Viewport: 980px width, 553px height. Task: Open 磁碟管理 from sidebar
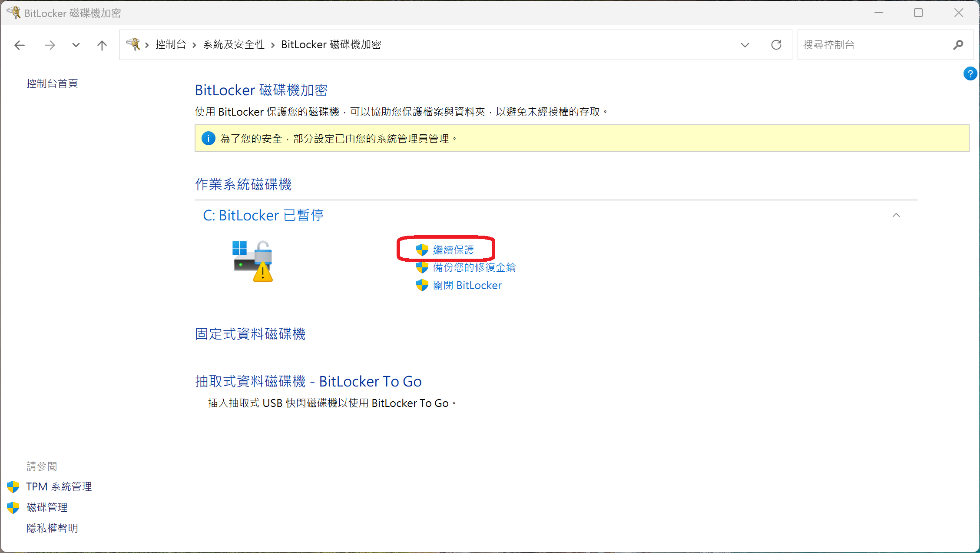click(47, 507)
